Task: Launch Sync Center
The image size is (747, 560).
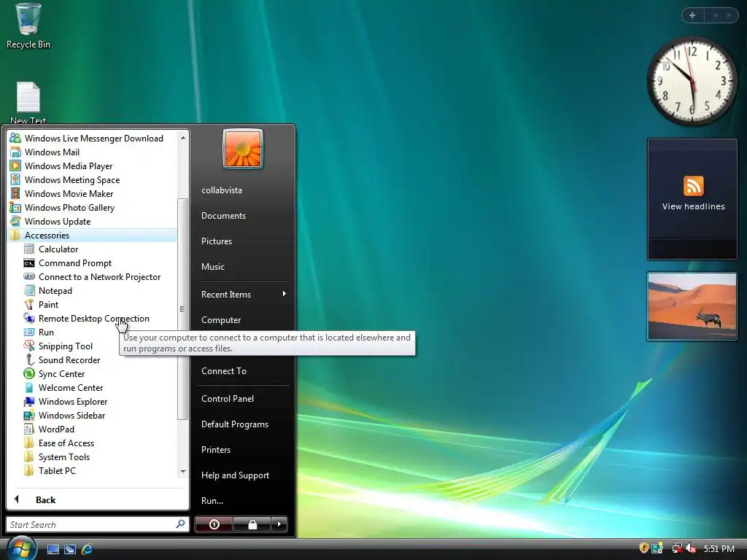Action: pyautogui.click(x=99, y=374)
